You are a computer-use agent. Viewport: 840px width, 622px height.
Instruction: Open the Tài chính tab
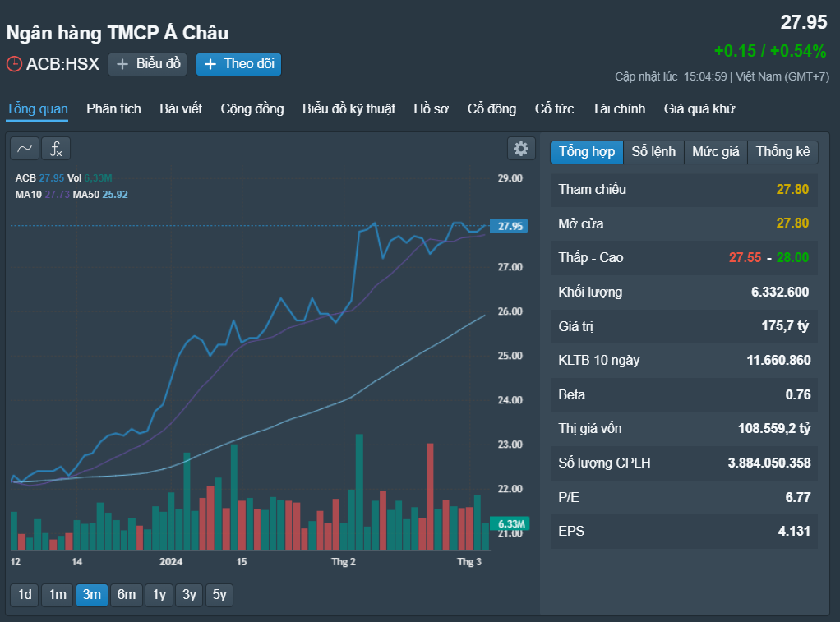coord(619,108)
